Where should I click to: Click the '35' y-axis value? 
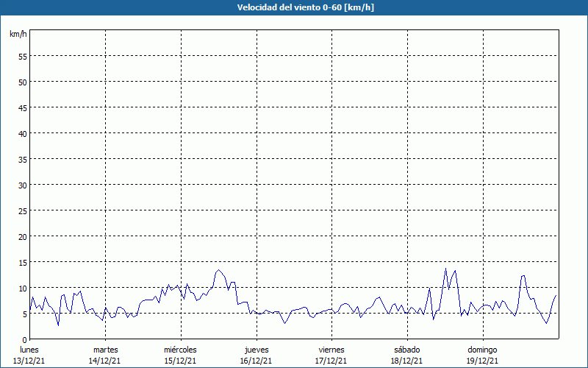[x=23, y=160]
